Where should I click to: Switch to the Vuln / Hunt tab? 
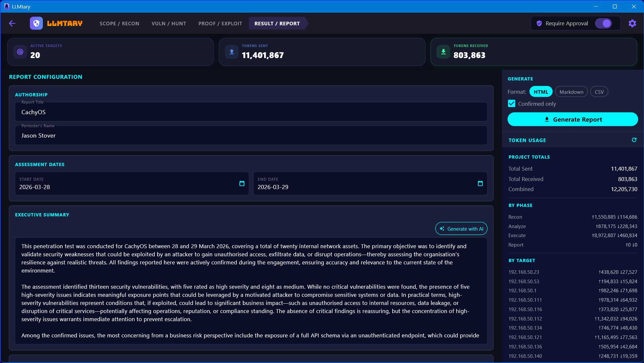tap(169, 23)
